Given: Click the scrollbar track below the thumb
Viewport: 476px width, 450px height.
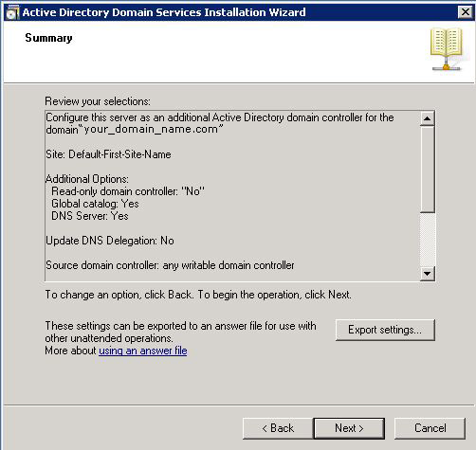Looking at the screenshot, I should (428, 240).
